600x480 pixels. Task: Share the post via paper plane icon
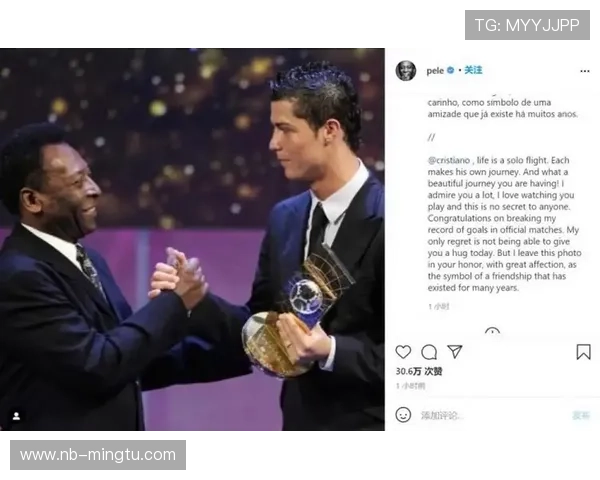(x=455, y=351)
